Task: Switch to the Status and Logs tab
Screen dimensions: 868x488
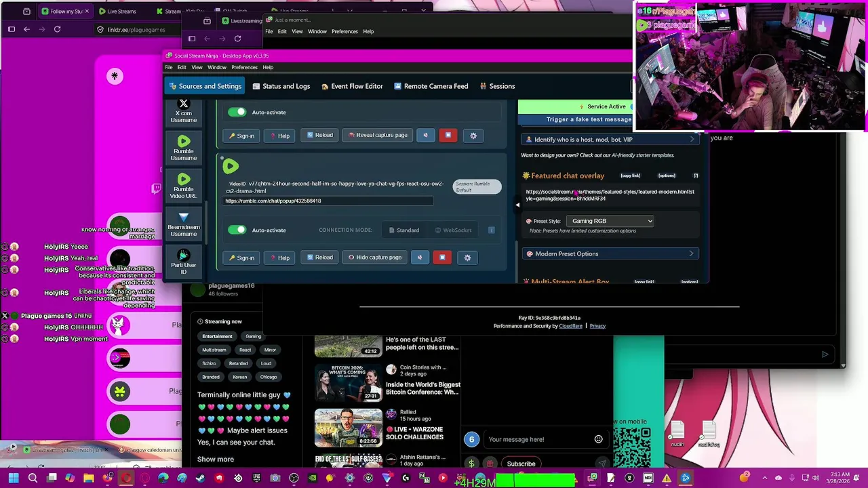Action: pyautogui.click(x=281, y=86)
